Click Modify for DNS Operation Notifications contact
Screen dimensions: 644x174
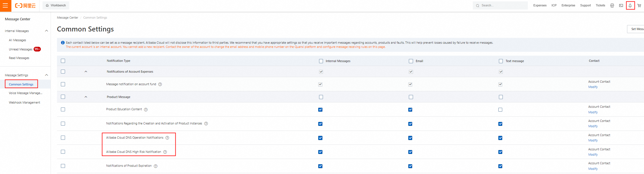click(593, 141)
